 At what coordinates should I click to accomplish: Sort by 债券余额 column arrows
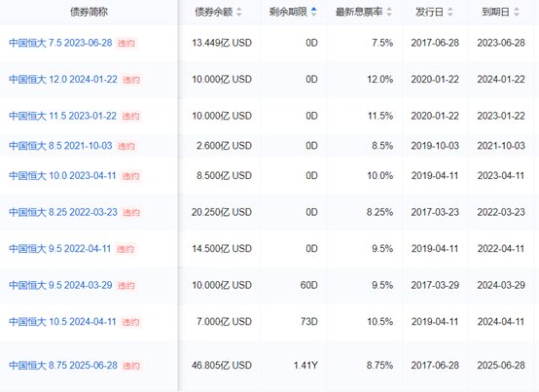(239, 12)
